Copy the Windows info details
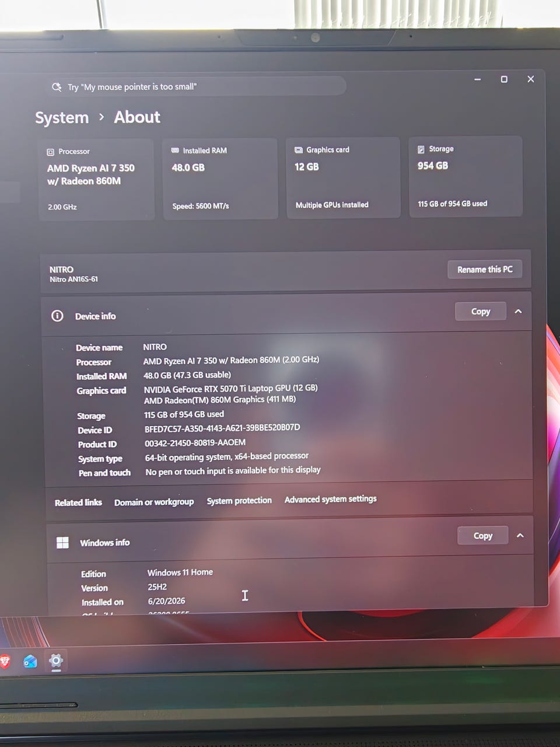Screen dimensions: 560x747 (x=483, y=536)
